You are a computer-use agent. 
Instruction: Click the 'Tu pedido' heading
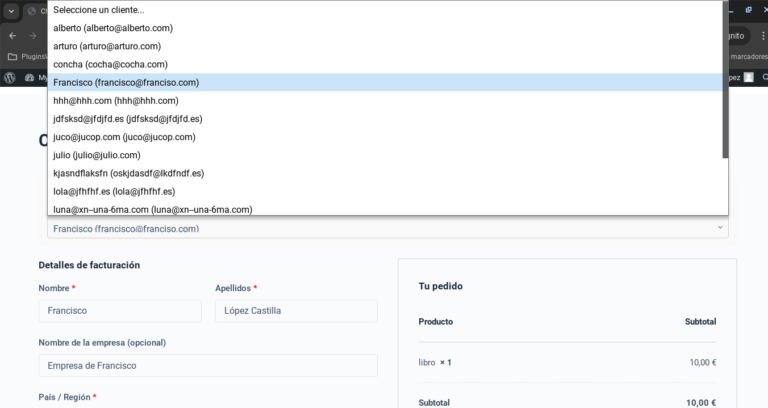click(440, 286)
